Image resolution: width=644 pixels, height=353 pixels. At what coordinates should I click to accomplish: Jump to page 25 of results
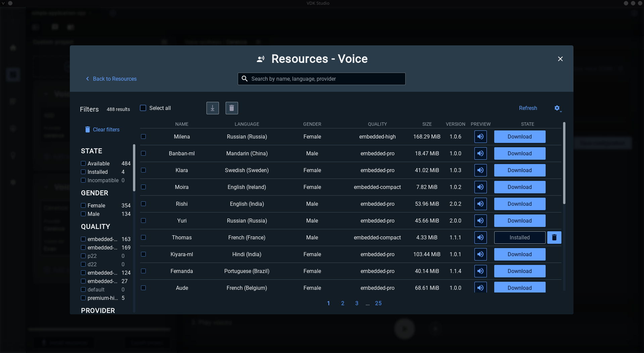pos(378,303)
